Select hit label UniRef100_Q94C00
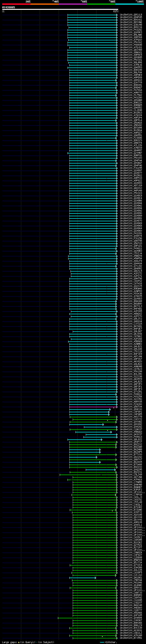Viewport: 146px width, 644px height. 131,410
